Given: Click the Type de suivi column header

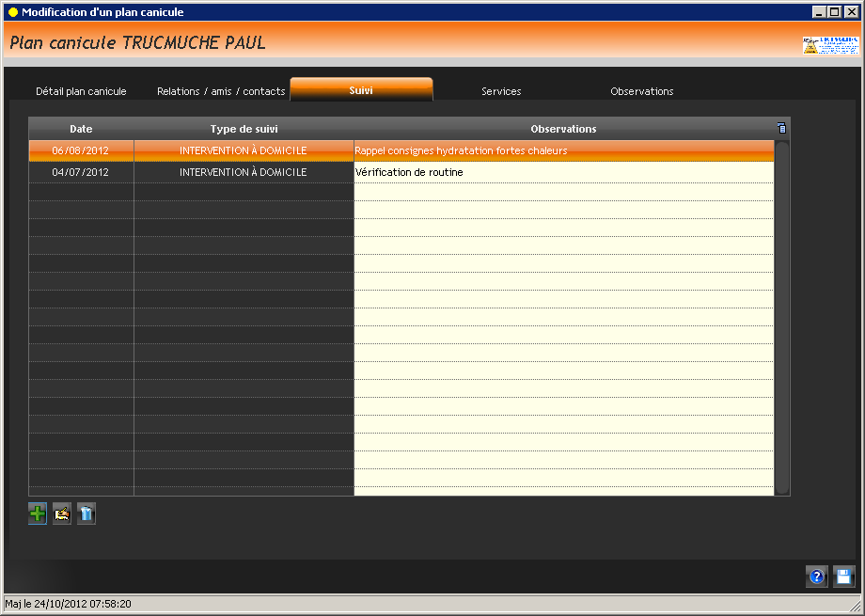Looking at the screenshot, I should coord(244,129).
